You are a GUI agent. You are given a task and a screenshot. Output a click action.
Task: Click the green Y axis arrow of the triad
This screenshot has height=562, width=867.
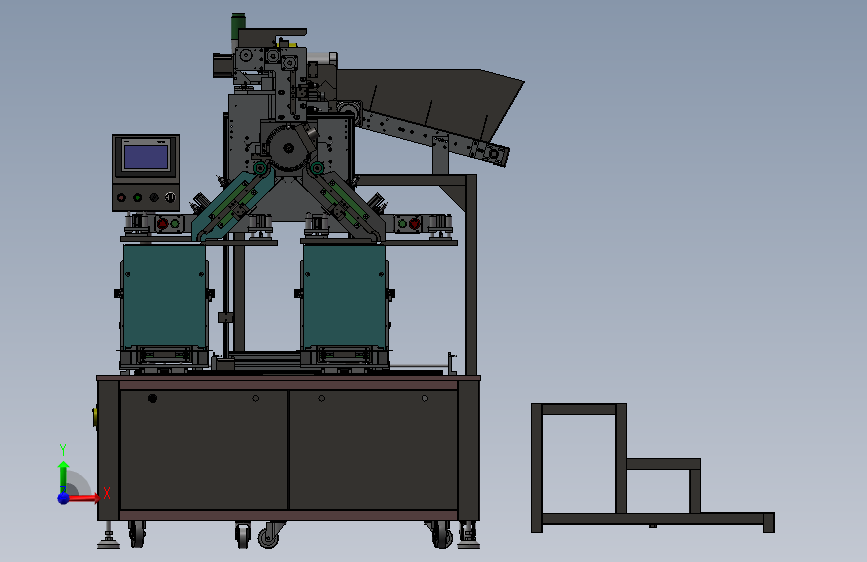click(63, 475)
